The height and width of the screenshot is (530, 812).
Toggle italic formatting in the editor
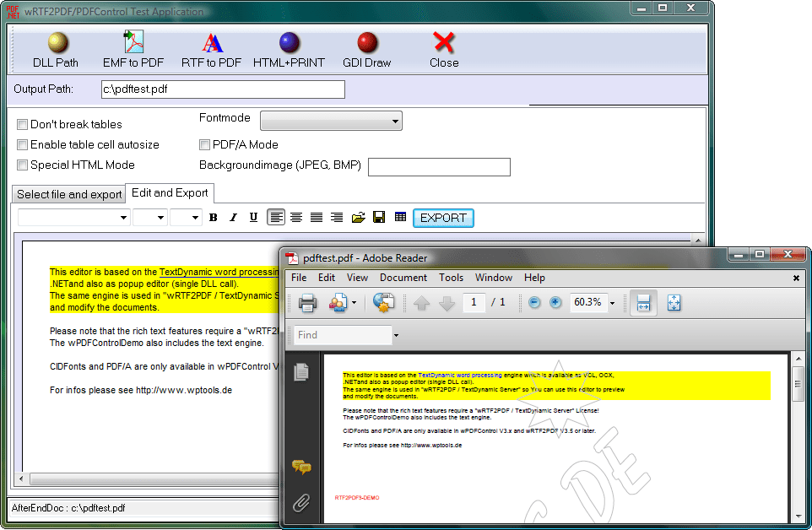pos(233,218)
